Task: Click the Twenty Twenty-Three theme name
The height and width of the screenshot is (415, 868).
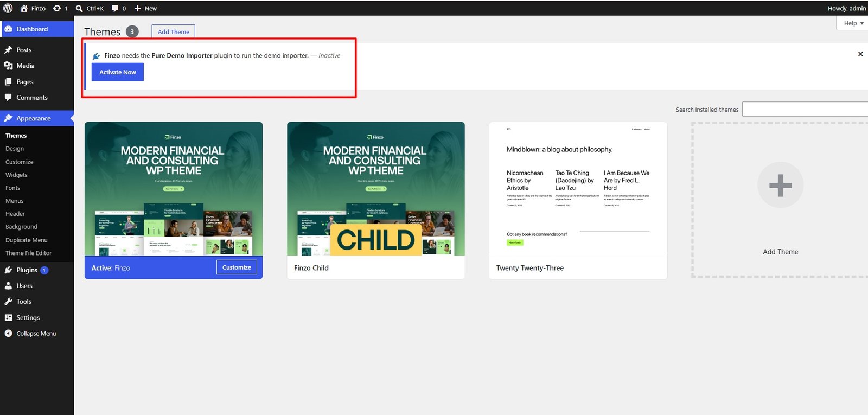Action: pos(530,268)
